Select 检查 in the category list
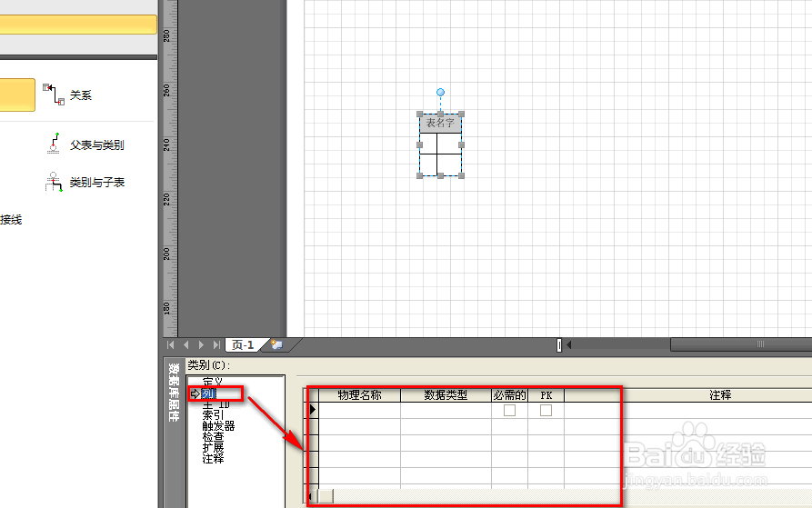 pos(213,436)
